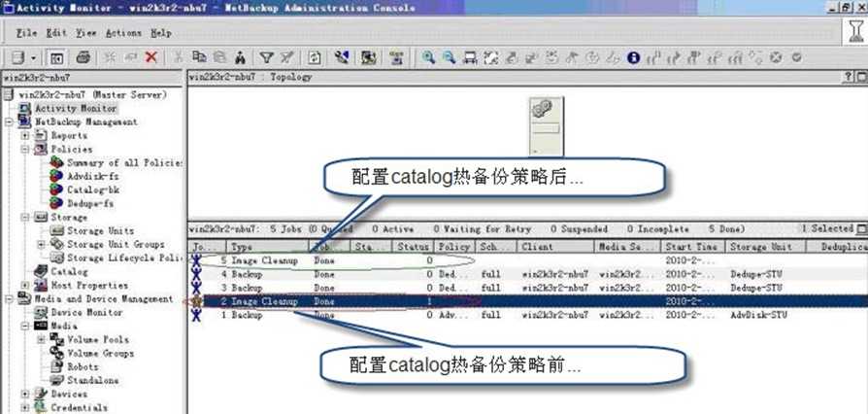Expand the Storage Unit Groups node
The height and width of the screenshot is (414, 868).
pos(42,244)
